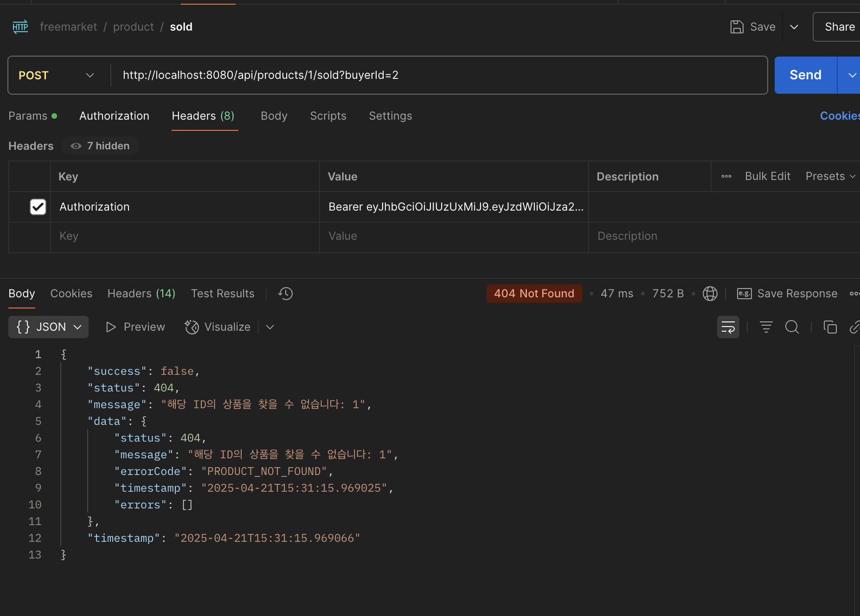Open the JSON format dropdown
Screen dimensions: 860x616
click(49, 327)
